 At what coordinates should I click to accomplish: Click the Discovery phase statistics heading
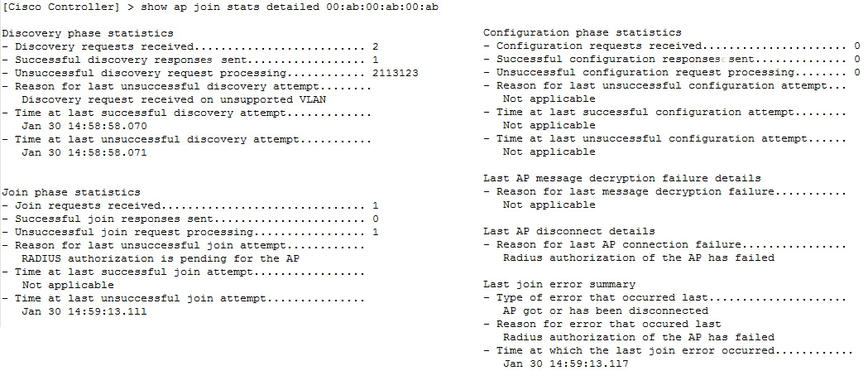pos(88,33)
